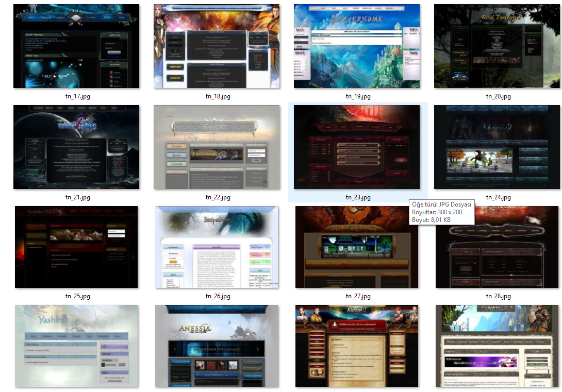Select the tn_23.jpg thumbnail image
The height and width of the screenshot is (392, 562).
[x=357, y=147]
